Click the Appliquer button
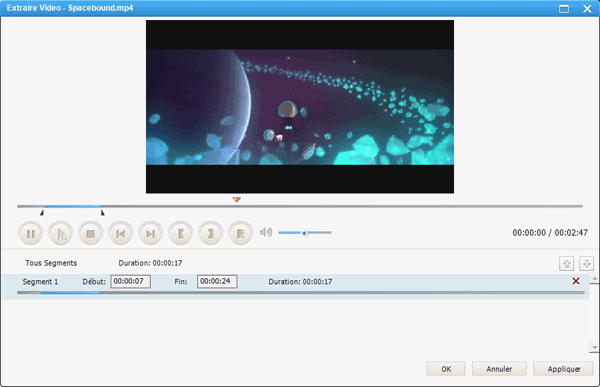Screen dimensions: 600x387 563,369
